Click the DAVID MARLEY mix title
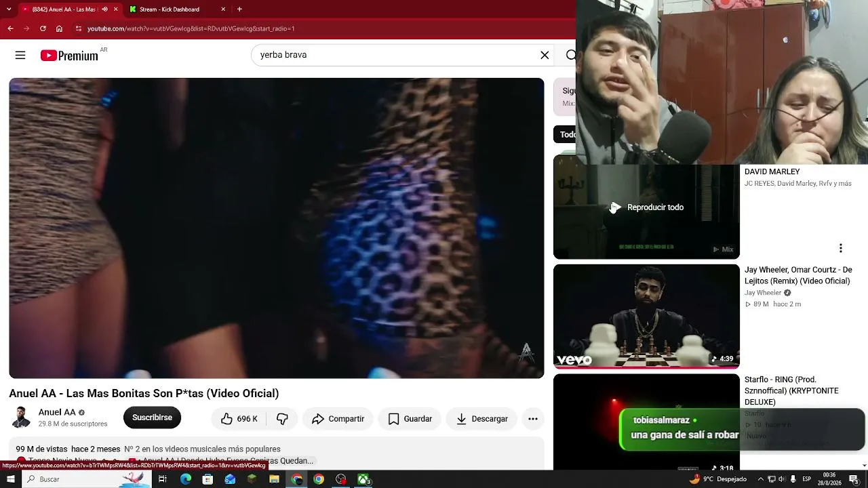This screenshot has width=868, height=488. tap(772, 172)
